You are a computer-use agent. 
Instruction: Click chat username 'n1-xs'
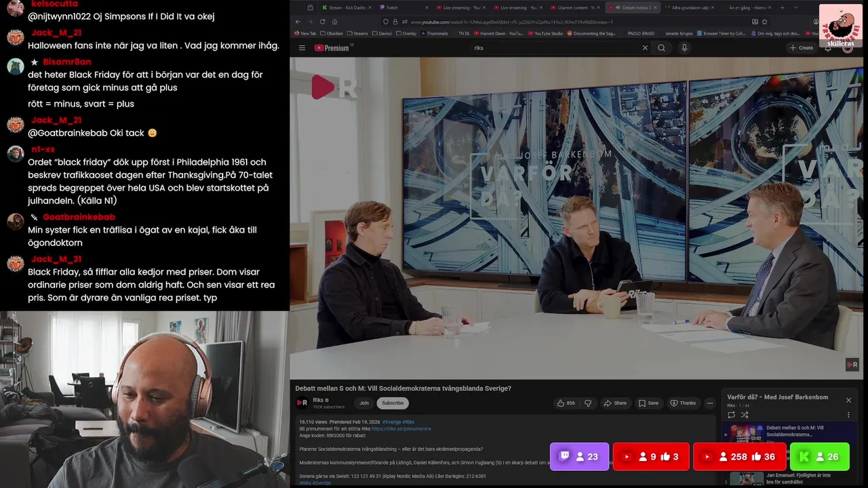tap(43, 149)
